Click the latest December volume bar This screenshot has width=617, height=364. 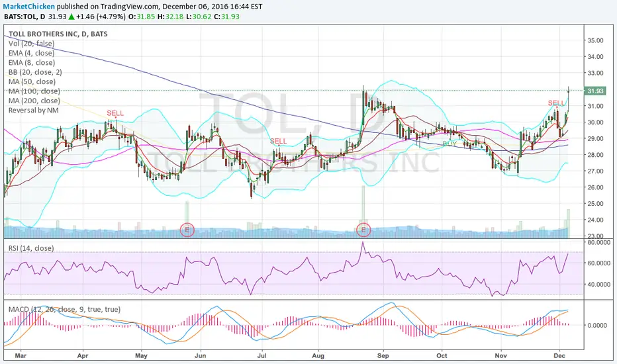(x=568, y=224)
